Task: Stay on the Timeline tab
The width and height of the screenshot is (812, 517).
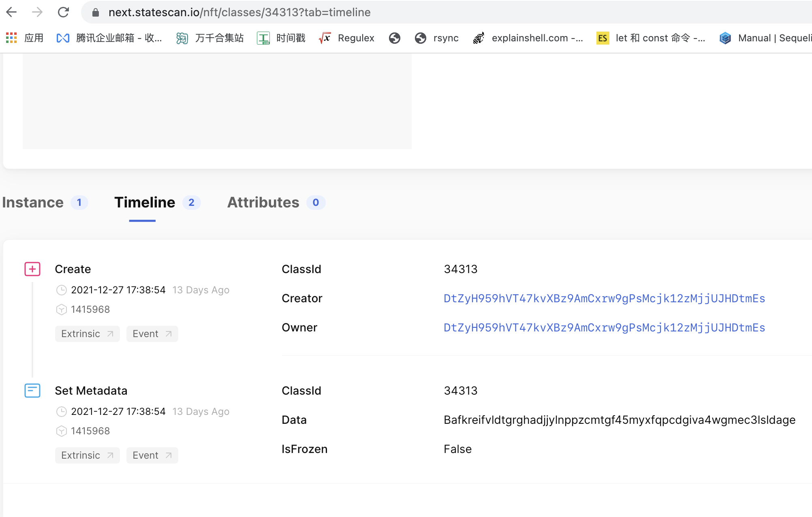Action: pos(144,203)
